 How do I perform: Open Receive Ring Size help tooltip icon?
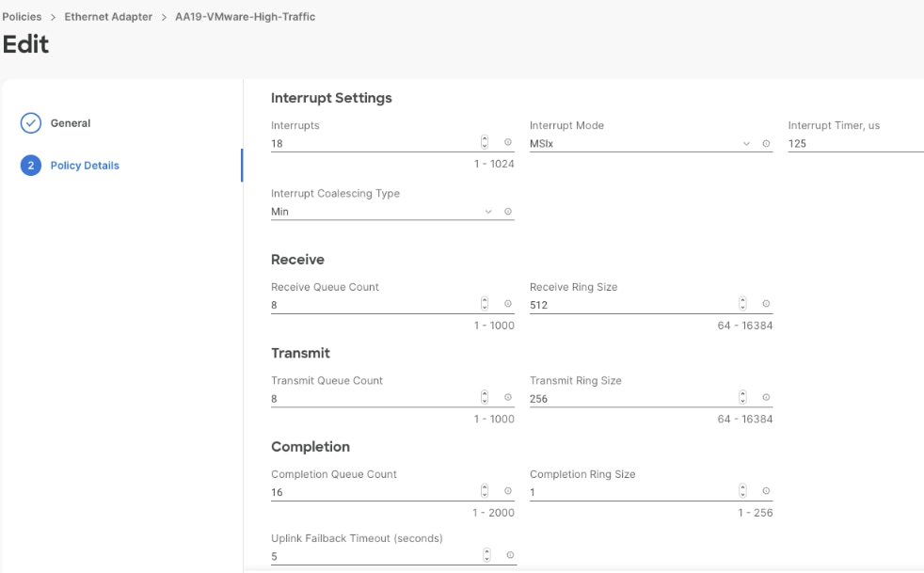765,304
